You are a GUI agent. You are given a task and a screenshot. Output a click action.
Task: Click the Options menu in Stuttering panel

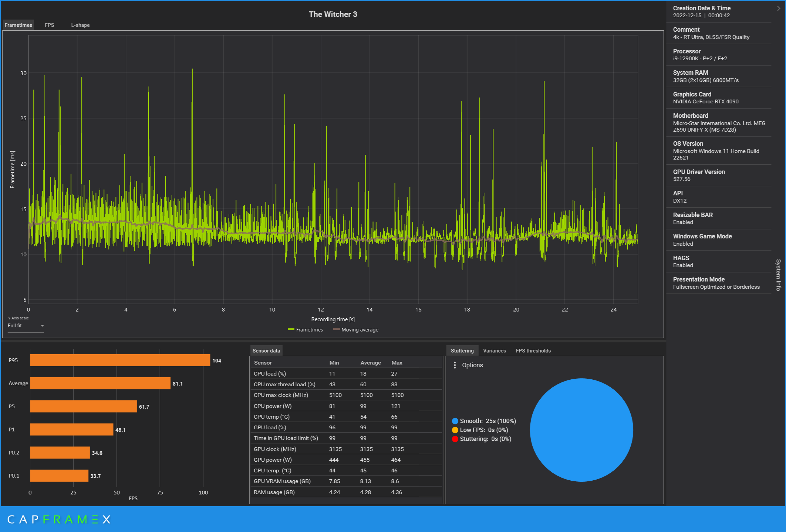(468, 365)
